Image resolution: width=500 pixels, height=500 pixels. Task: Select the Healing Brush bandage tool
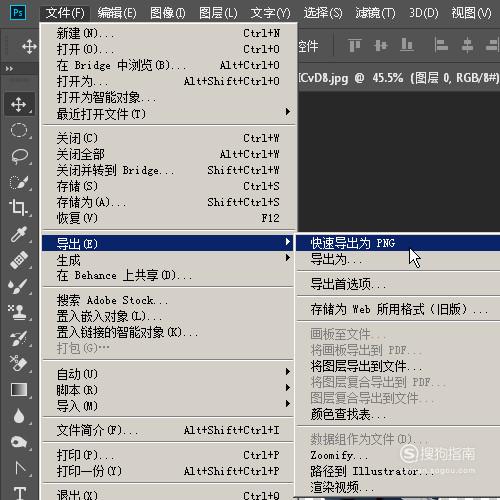coord(19,260)
